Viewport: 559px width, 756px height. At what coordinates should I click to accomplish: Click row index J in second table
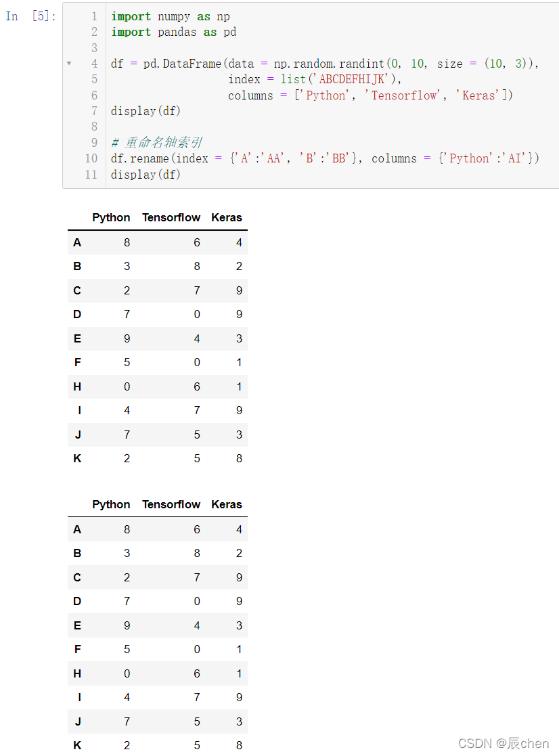(x=78, y=721)
